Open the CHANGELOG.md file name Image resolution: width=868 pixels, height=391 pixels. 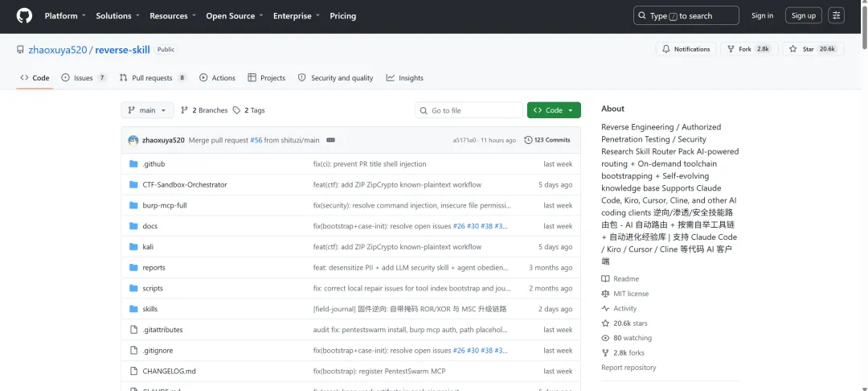[x=169, y=371]
